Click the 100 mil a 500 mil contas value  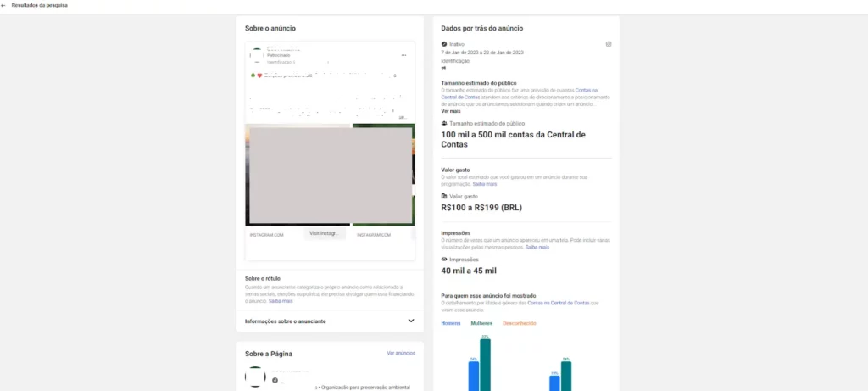pos(513,140)
